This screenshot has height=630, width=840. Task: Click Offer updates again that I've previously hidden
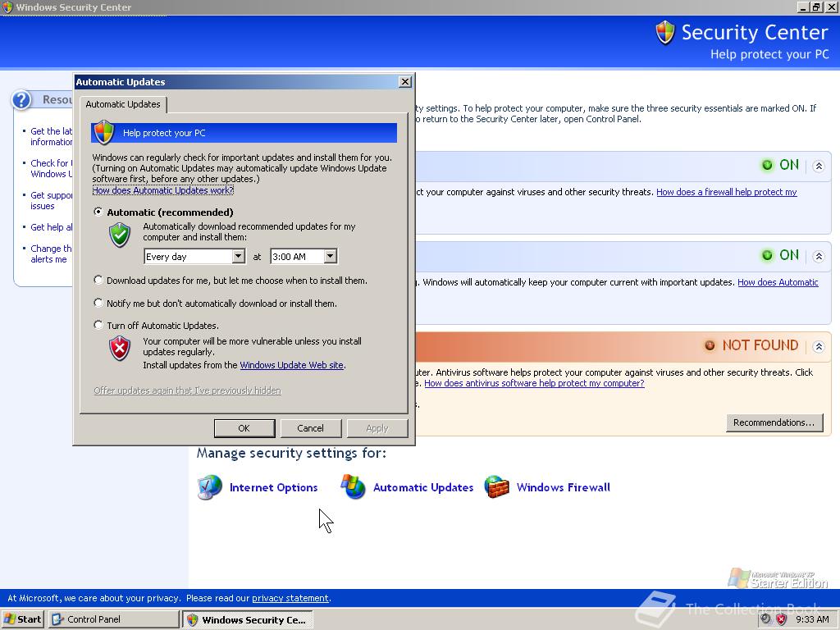point(187,390)
